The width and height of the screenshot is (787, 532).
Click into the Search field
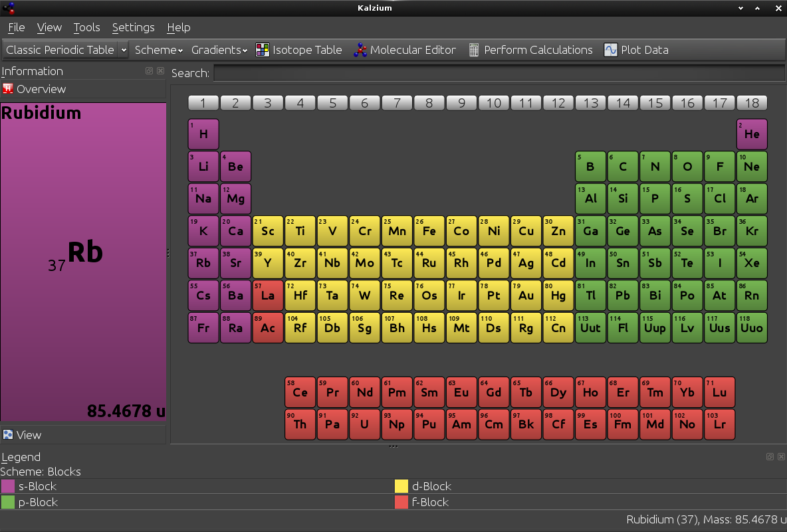coord(499,73)
